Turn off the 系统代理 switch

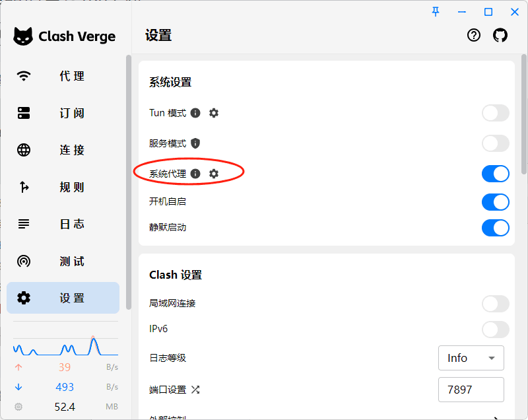click(x=496, y=174)
